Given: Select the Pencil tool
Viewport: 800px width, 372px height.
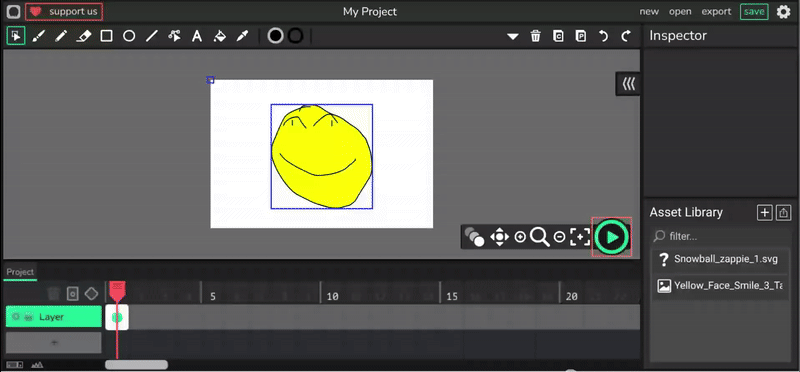Looking at the screenshot, I should pyautogui.click(x=61, y=36).
